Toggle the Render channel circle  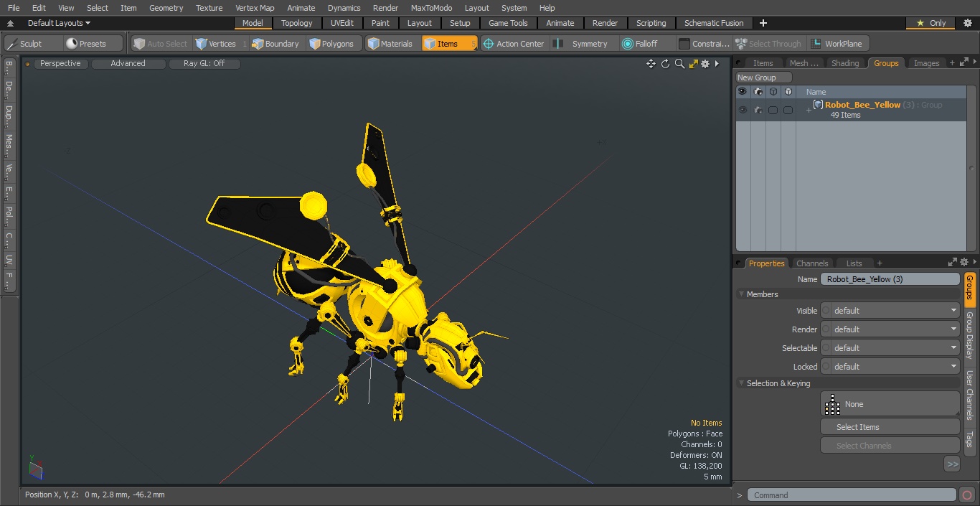point(826,329)
